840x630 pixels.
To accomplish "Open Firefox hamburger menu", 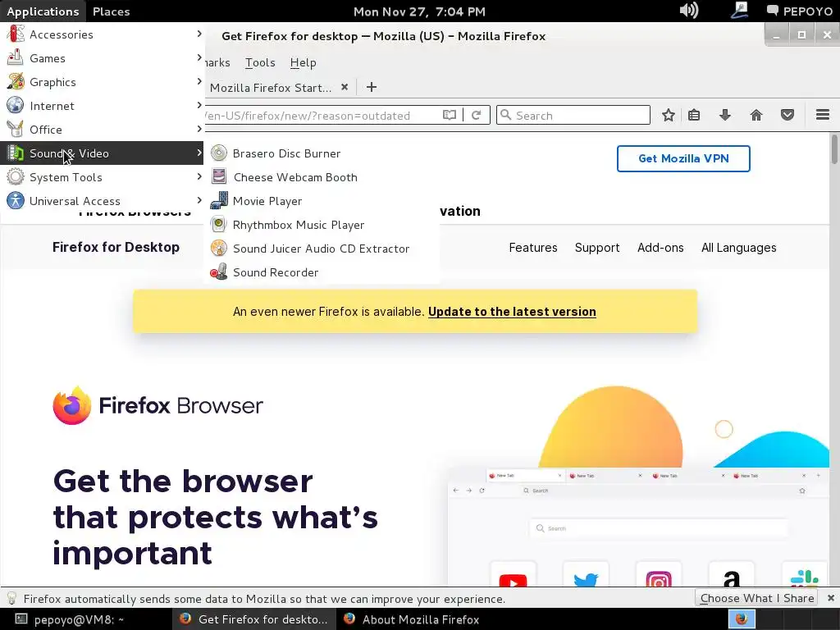I will coord(823,115).
